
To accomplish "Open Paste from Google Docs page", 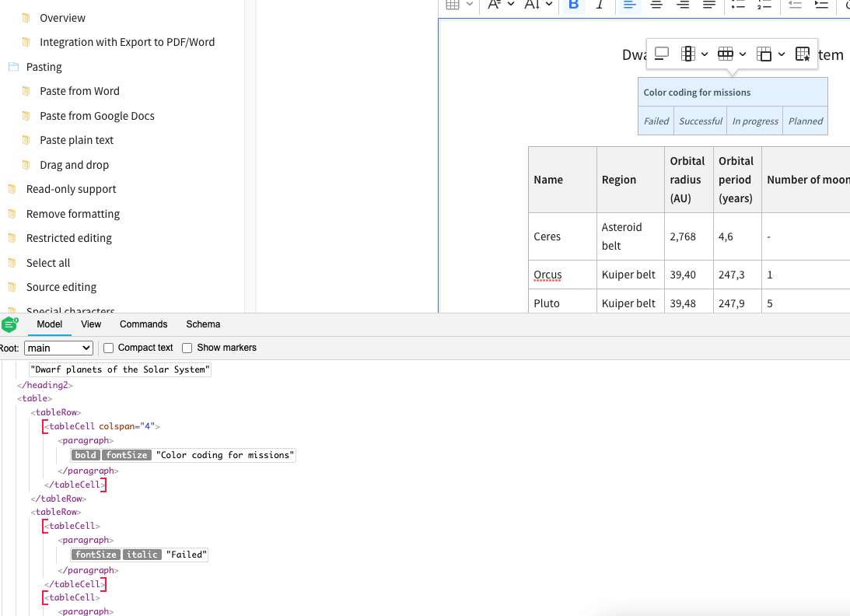I will tap(96, 115).
